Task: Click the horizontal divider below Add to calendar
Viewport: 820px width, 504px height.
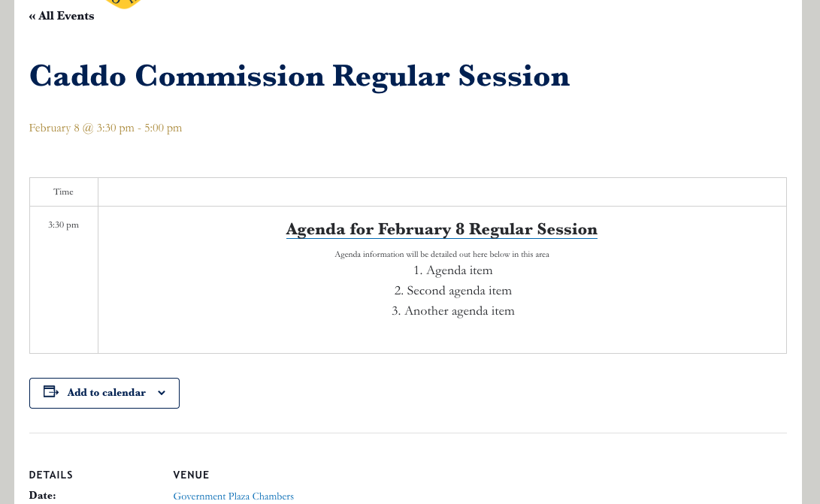Action: pyautogui.click(x=407, y=433)
